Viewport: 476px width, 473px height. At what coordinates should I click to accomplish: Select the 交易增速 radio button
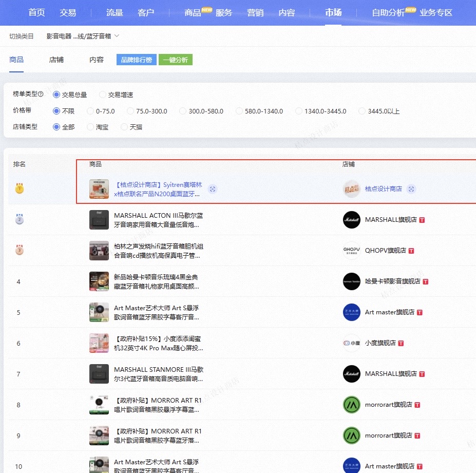click(103, 94)
